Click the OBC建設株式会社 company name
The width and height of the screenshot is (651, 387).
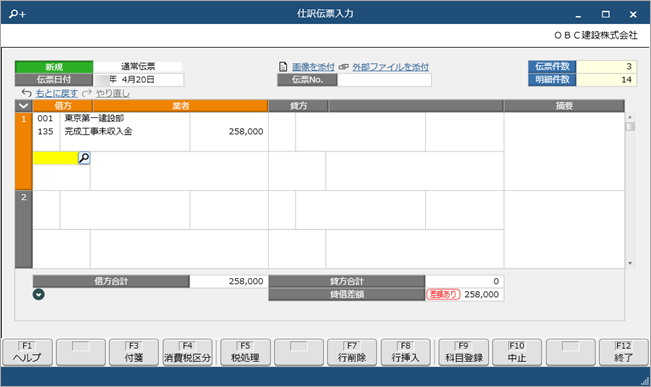click(x=596, y=35)
